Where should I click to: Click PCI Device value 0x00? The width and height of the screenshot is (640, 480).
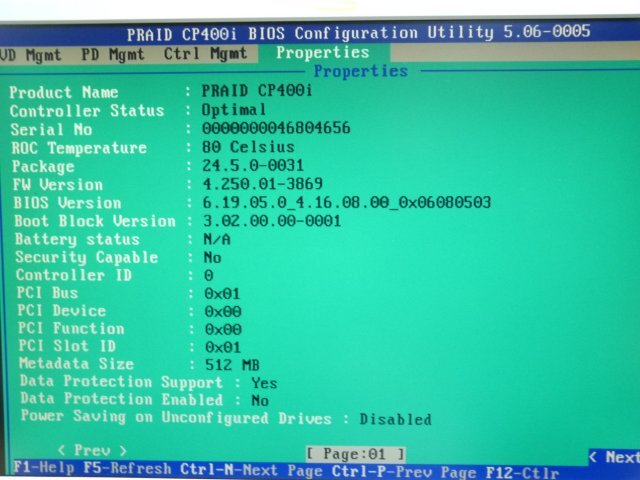(x=223, y=312)
